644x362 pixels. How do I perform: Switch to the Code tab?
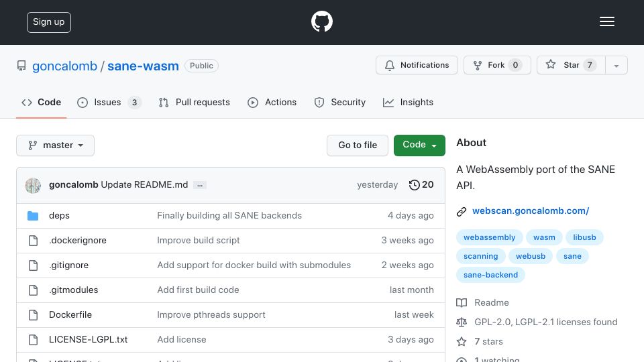pyautogui.click(x=41, y=102)
